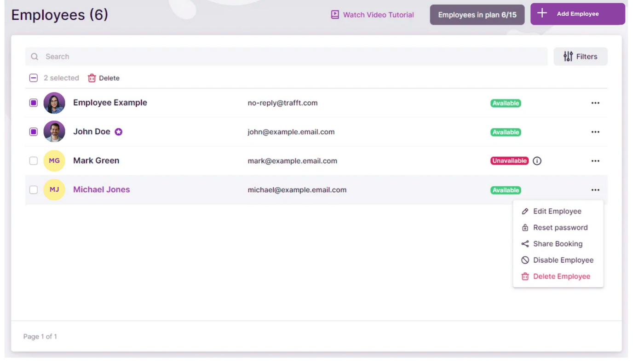Click the info icon beside Unavailable status
Screen dimensions: 644x362
coord(537,161)
